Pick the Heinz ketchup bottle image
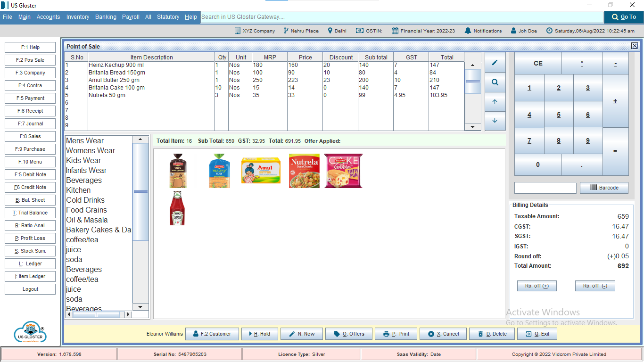Viewport: 644px width, 362px height. click(177, 208)
